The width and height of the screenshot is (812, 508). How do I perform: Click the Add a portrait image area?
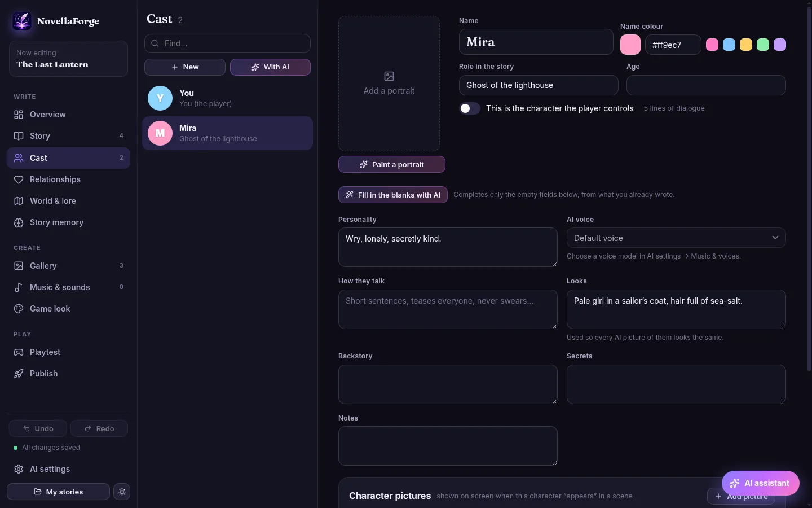pyautogui.click(x=389, y=84)
